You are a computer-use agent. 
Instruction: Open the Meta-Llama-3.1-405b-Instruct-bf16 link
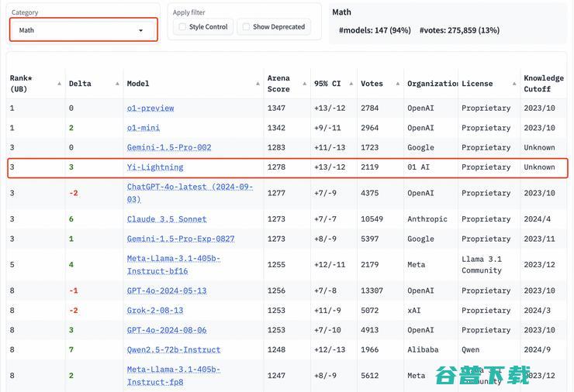tap(174, 264)
